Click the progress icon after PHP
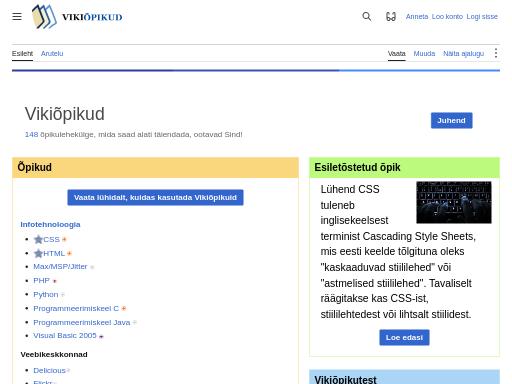The width and height of the screenshot is (512, 384). point(55,281)
